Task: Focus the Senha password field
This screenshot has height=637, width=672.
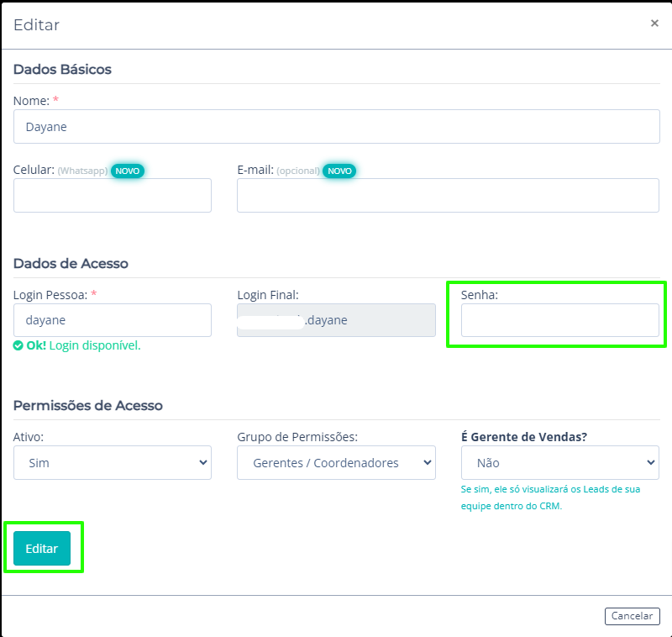Action: pos(559,320)
